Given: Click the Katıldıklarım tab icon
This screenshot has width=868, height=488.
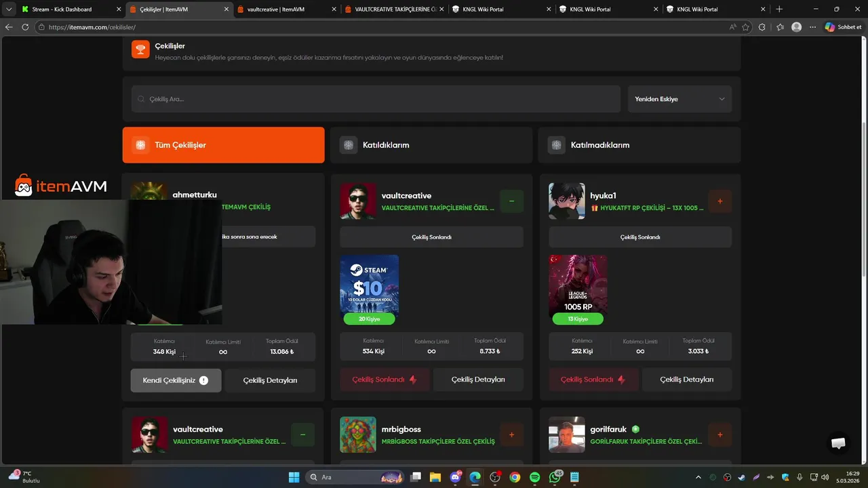Looking at the screenshot, I should click(x=349, y=145).
